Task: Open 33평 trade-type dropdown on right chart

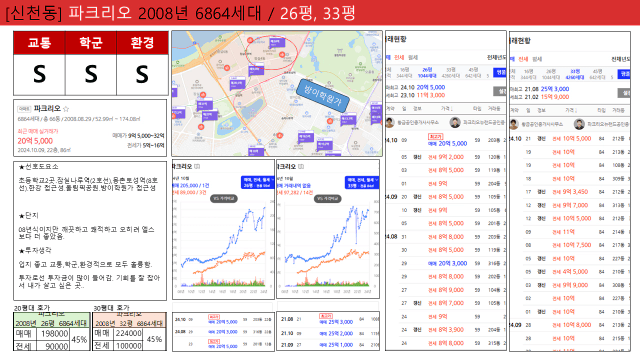Action: click(x=362, y=182)
